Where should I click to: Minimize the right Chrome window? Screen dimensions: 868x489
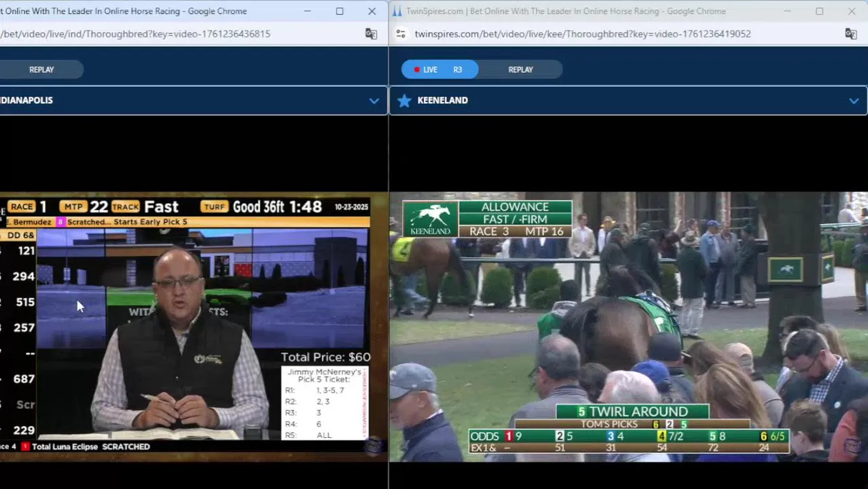pyautogui.click(x=787, y=11)
